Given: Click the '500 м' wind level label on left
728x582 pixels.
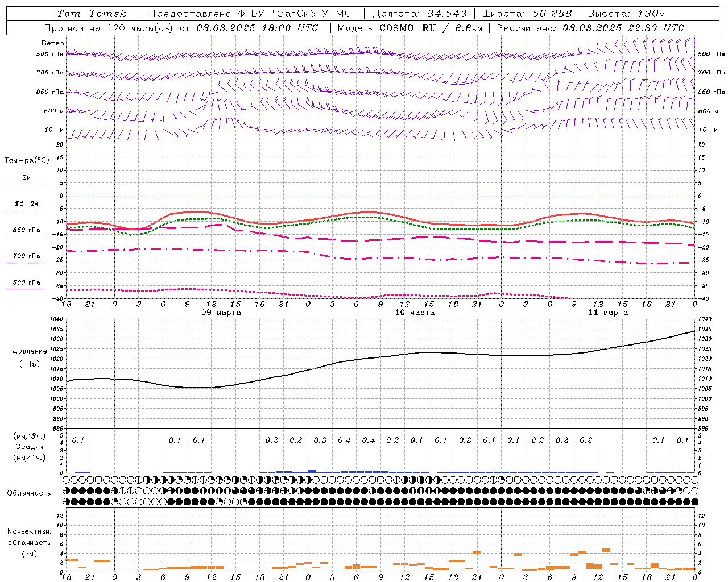Looking at the screenshot, I should pyautogui.click(x=54, y=111).
